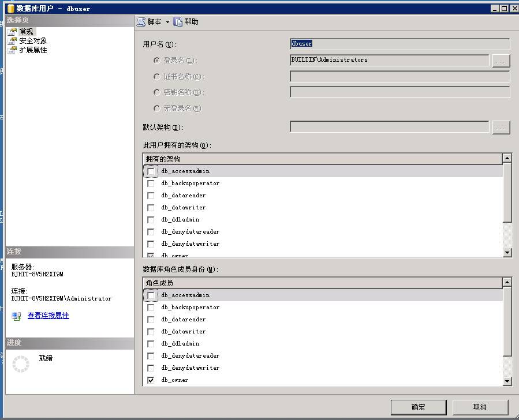Uncheck db_owner in role members list
The width and height of the screenshot is (519, 420).
tap(151, 380)
